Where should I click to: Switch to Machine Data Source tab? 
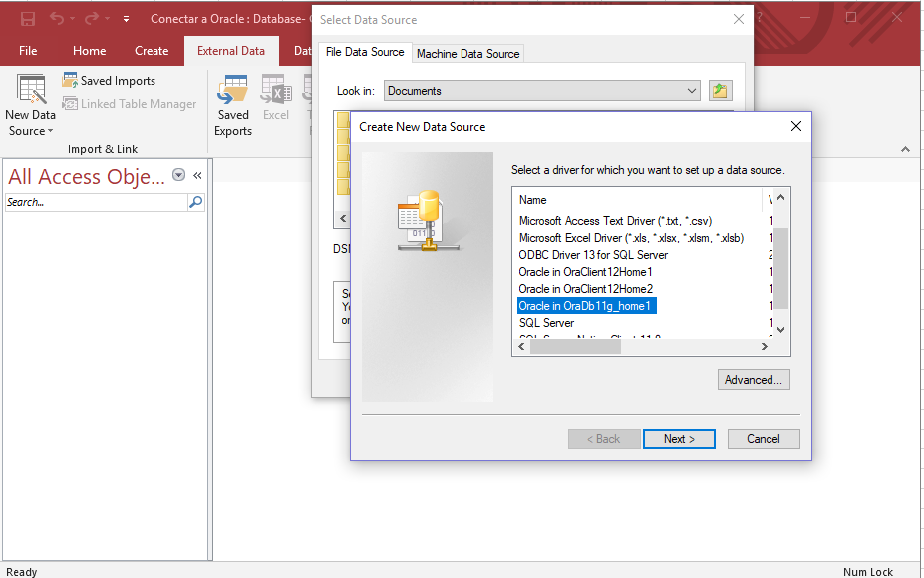(x=467, y=54)
